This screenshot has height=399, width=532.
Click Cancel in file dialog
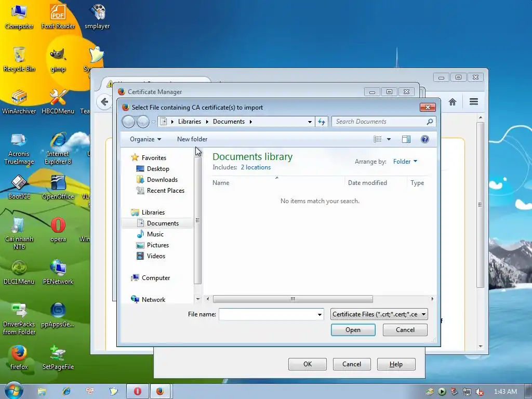pos(405,330)
